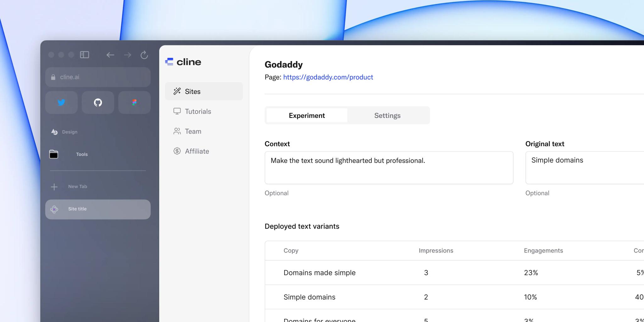Click the 10% engagements value

coord(530,297)
